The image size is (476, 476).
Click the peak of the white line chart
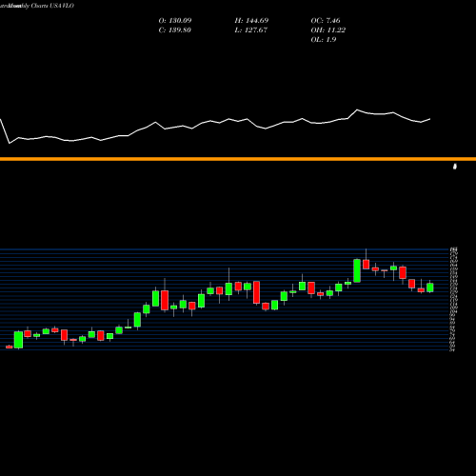[x=357, y=110]
